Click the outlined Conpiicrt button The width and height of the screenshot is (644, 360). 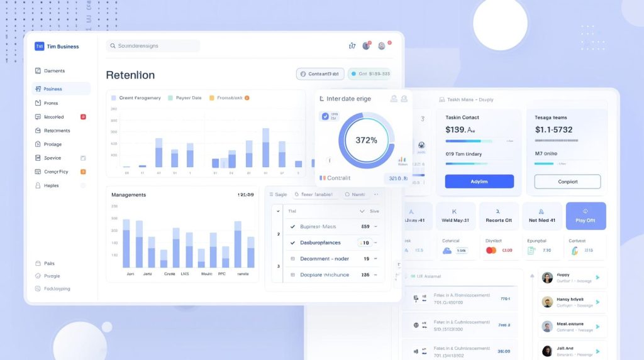coord(567,182)
